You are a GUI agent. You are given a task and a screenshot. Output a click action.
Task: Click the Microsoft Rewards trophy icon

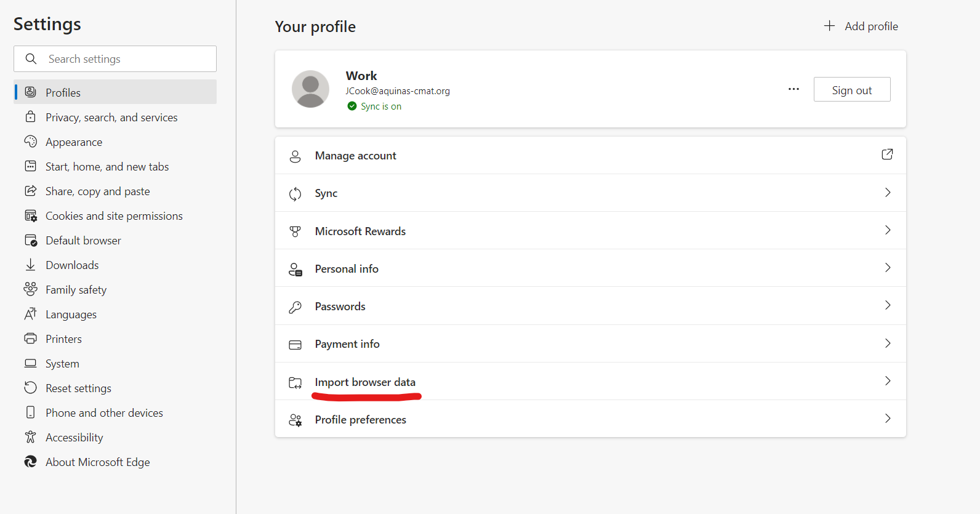(x=295, y=231)
